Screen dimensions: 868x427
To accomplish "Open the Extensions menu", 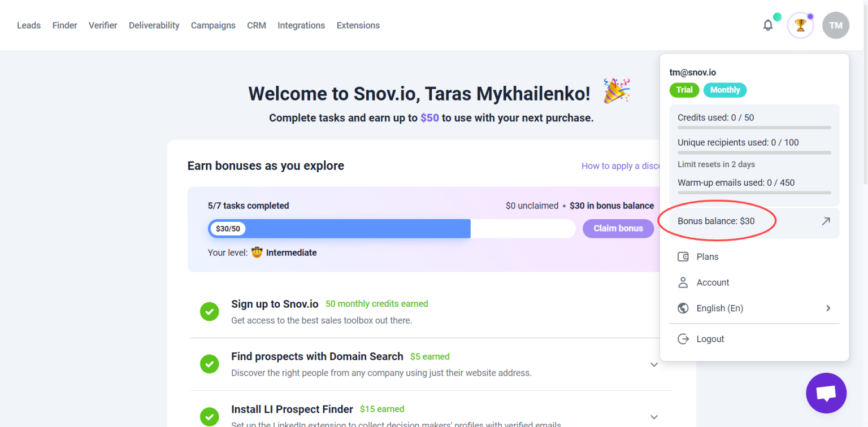I will 358,25.
